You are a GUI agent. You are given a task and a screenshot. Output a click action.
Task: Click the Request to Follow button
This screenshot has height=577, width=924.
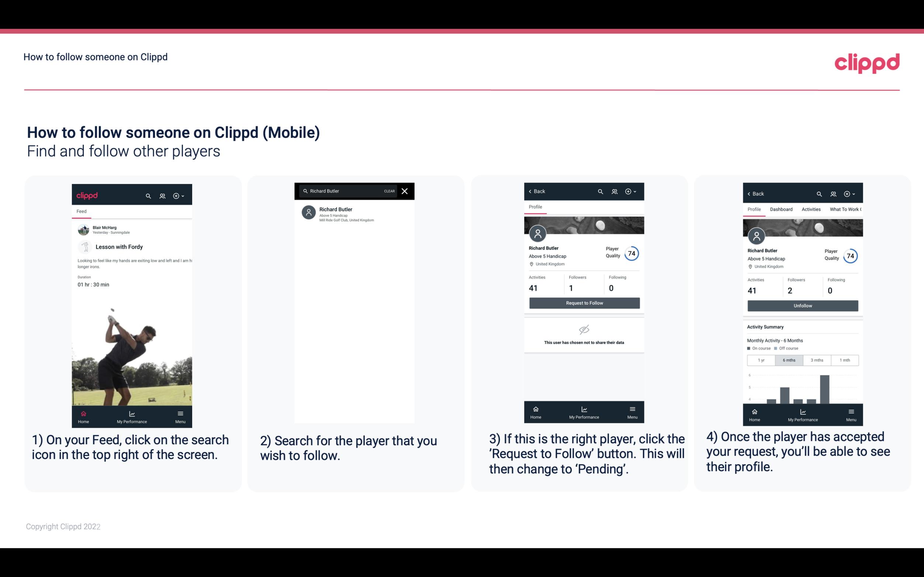click(584, 303)
